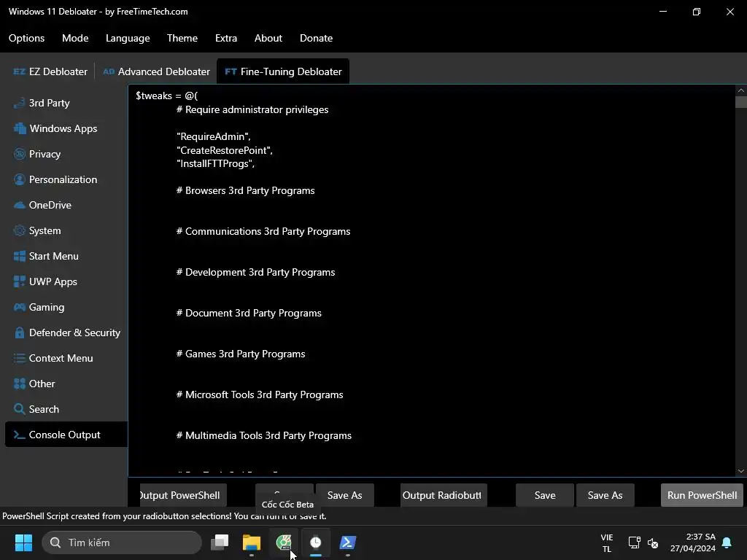Open the Options menu
Viewport: 747px width, 560px height.
point(27,38)
